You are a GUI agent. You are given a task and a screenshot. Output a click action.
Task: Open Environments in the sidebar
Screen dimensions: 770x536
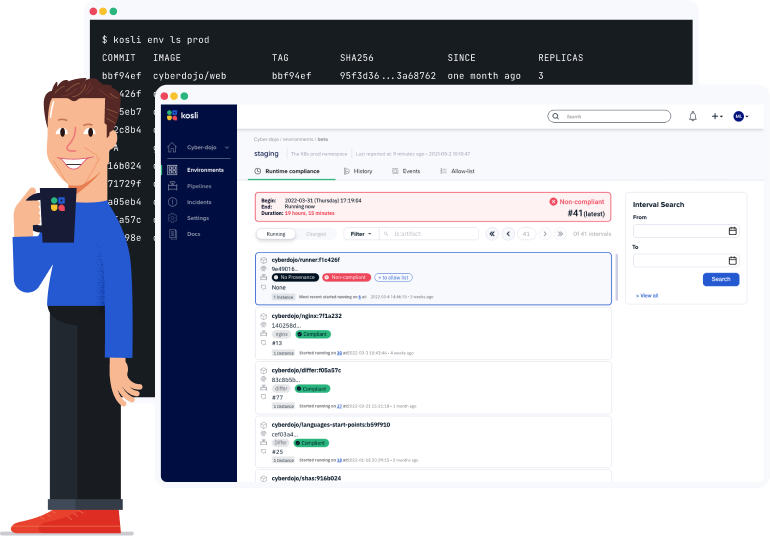coord(205,170)
